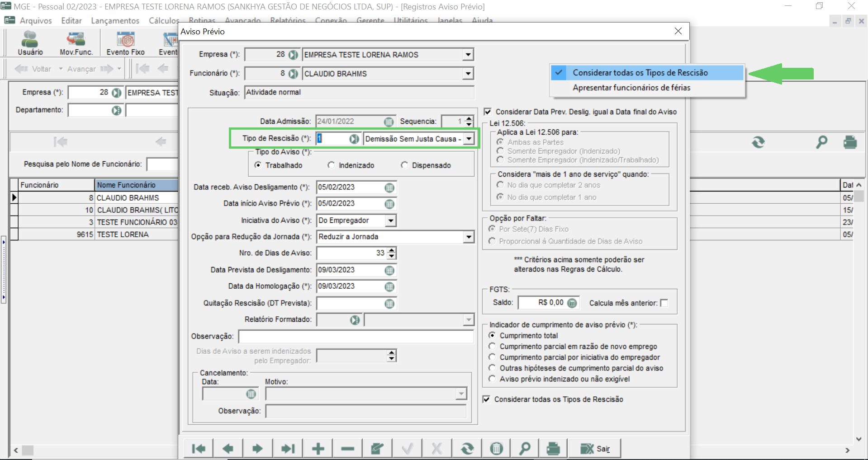Print using printer icon in dialog bar
Screen dimensions: 868x460
click(x=553, y=448)
